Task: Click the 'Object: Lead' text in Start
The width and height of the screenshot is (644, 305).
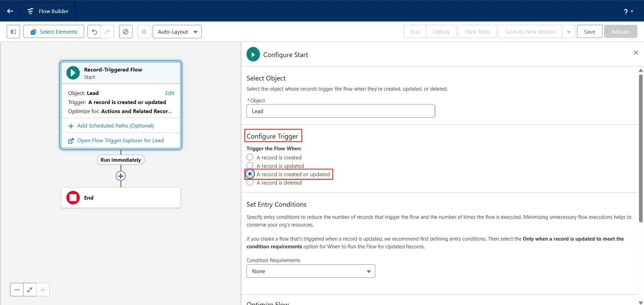Action: click(x=83, y=93)
